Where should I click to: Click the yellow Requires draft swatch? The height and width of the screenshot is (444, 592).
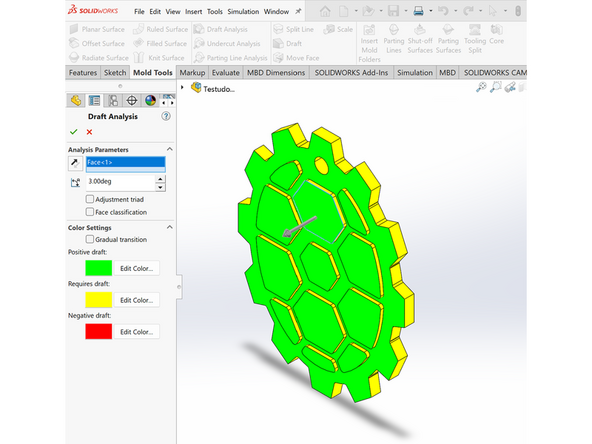click(x=99, y=300)
